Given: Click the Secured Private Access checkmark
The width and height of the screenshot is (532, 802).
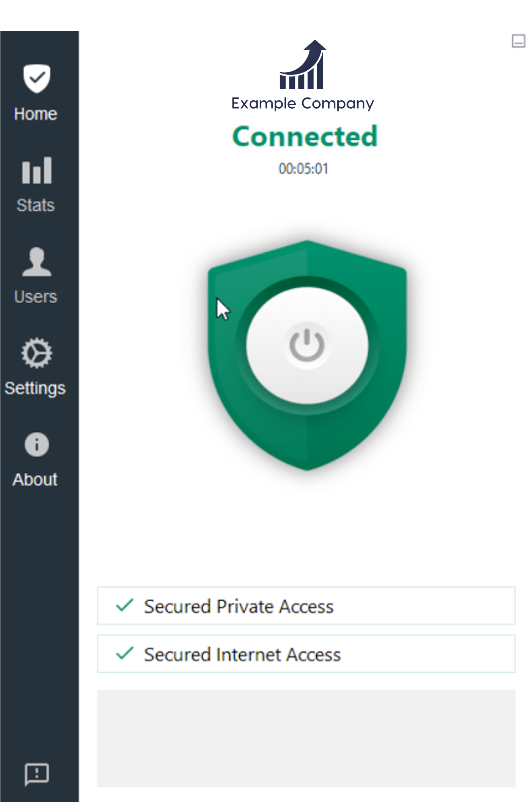Looking at the screenshot, I should pos(125,606).
